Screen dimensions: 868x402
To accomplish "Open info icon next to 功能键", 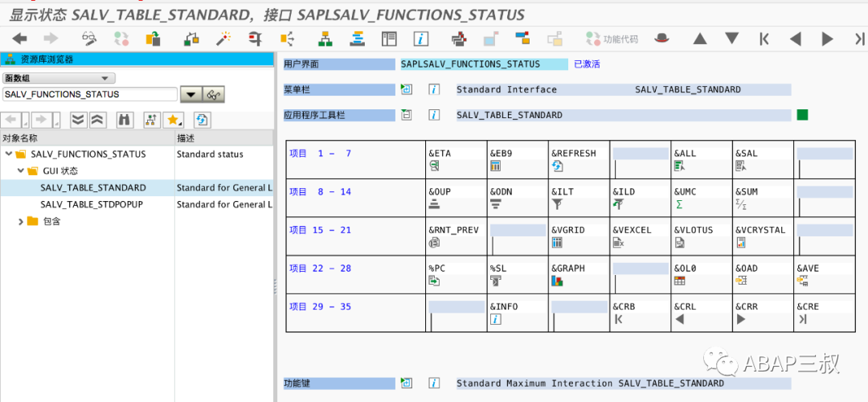I will (435, 384).
